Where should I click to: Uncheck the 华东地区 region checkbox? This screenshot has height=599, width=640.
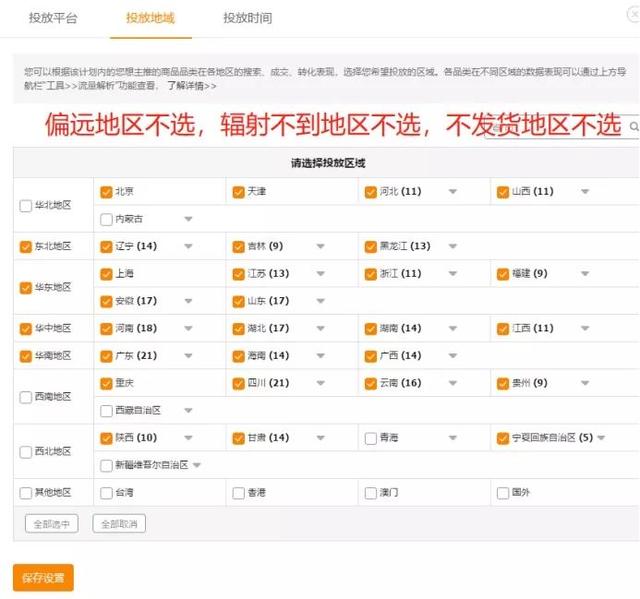[x=26, y=288]
